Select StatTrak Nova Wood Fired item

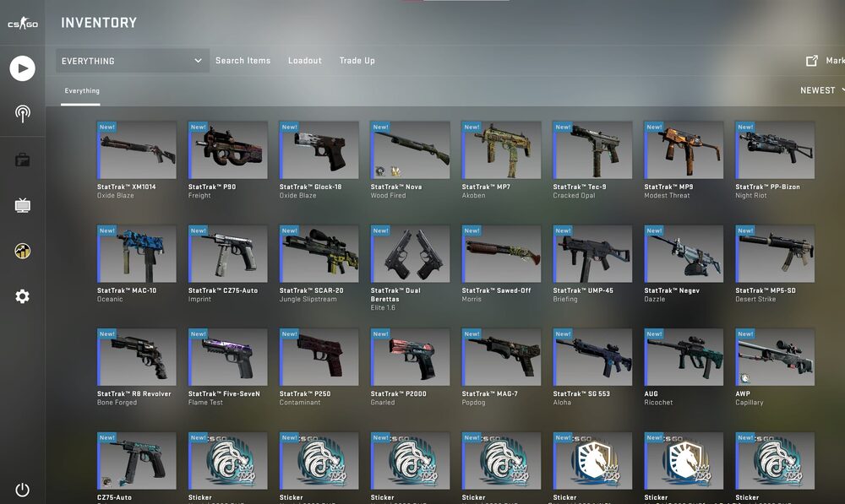click(410, 149)
